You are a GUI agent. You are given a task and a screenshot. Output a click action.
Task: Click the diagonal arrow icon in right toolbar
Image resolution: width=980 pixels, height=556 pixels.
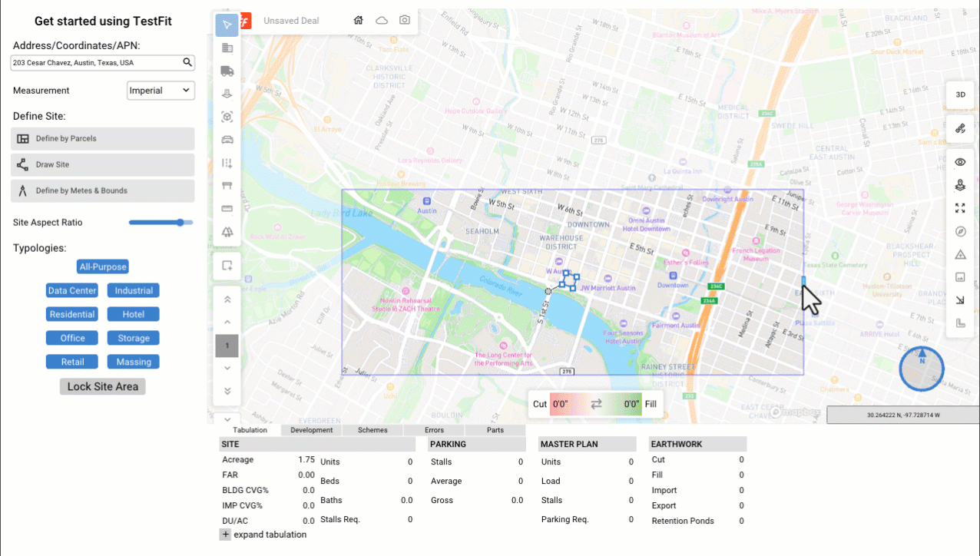click(x=960, y=300)
